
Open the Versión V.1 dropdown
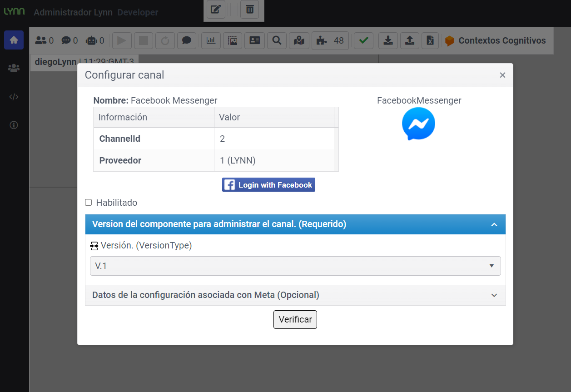coord(295,266)
